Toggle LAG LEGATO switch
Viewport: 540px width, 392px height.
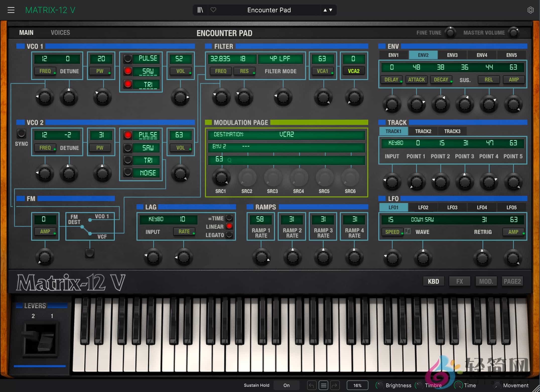[229, 235]
